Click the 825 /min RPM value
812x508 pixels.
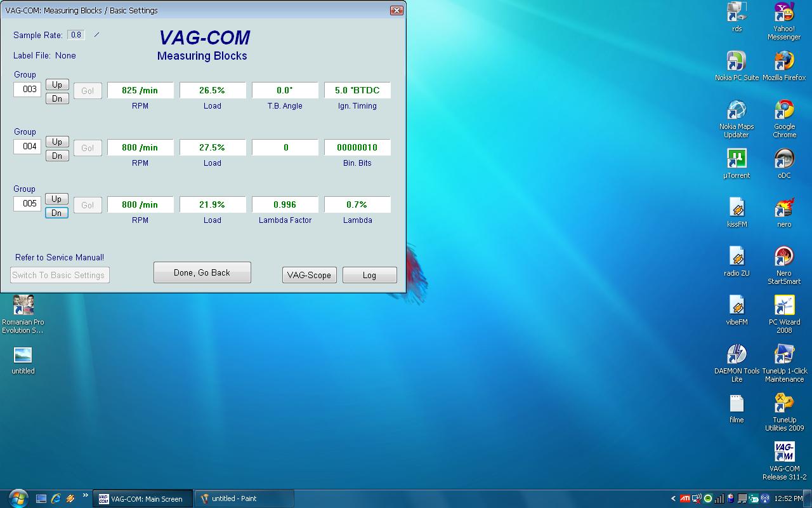pos(140,90)
